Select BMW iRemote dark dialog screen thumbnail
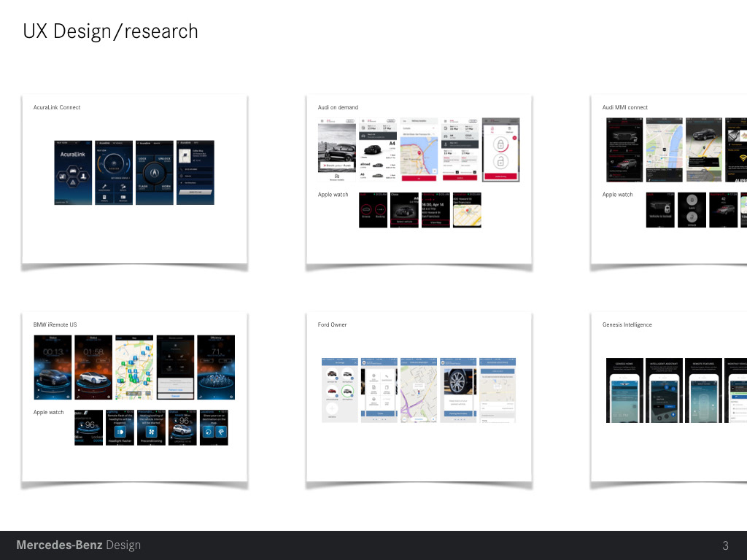The height and width of the screenshot is (560, 747). (x=175, y=367)
